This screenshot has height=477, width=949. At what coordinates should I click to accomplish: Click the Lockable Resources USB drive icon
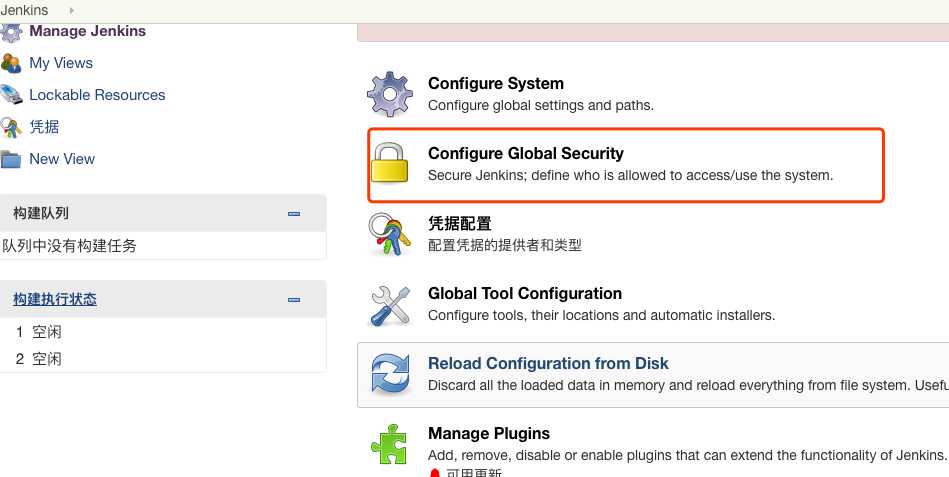click(11, 95)
